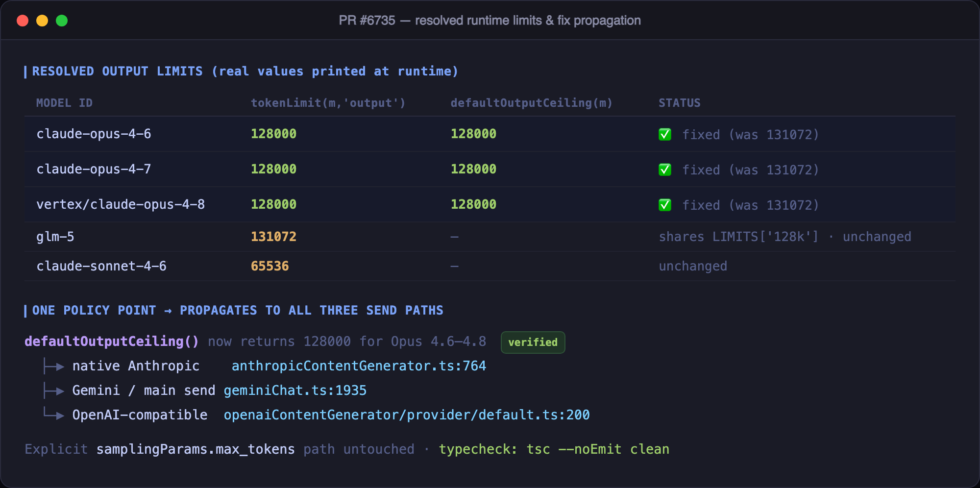The image size is (980, 488).
Task: Click tokenLimit 128000 in claude-opus-4-6 row
Action: tap(273, 134)
